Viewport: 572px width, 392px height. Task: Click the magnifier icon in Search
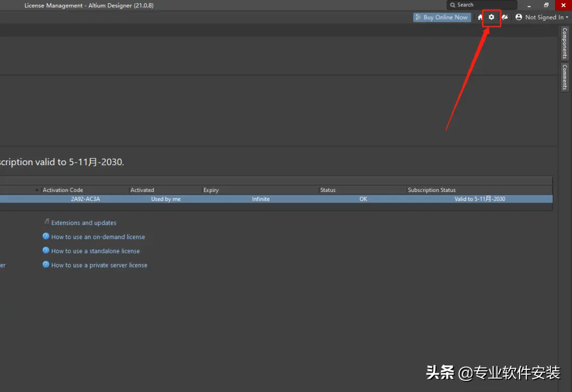tap(453, 5)
